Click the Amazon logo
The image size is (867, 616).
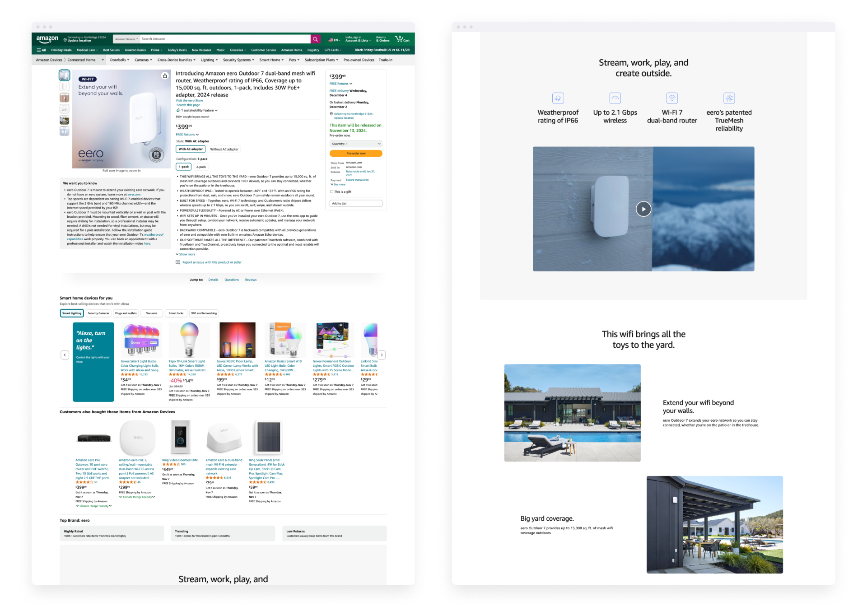[47, 39]
